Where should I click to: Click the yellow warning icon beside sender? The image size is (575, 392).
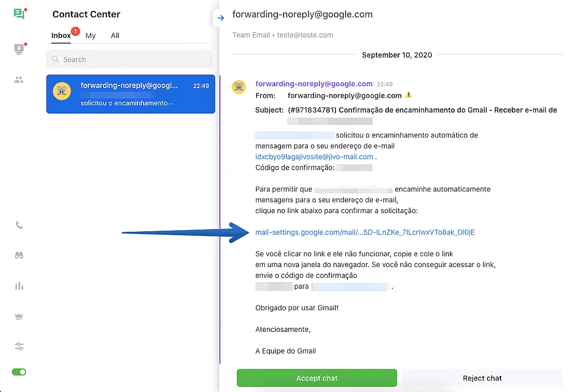click(409, 95)
